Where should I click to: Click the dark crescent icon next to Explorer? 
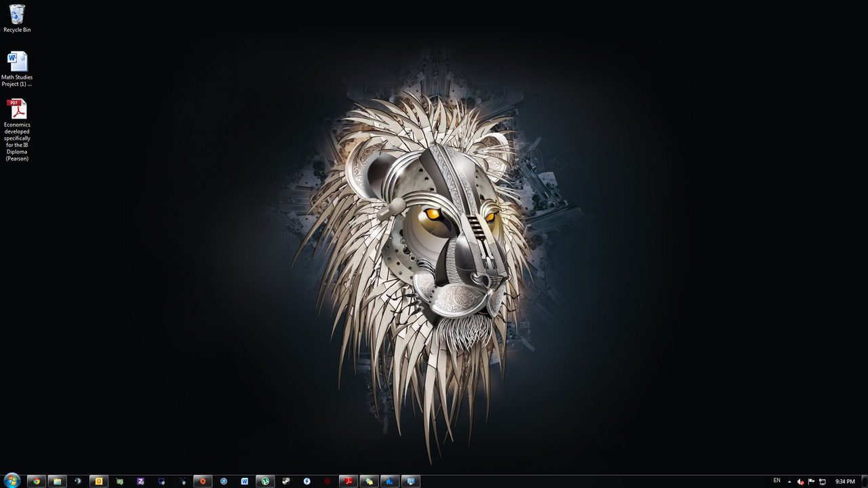[78, 481]
